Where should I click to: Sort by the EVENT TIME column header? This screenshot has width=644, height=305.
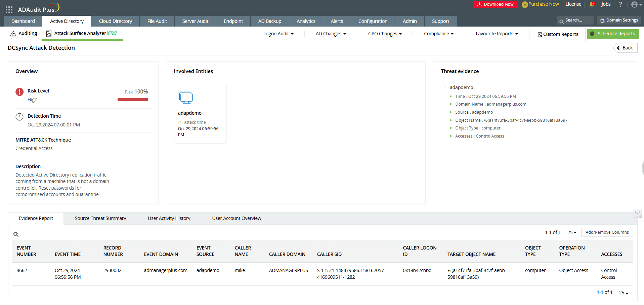pos(68,255)
